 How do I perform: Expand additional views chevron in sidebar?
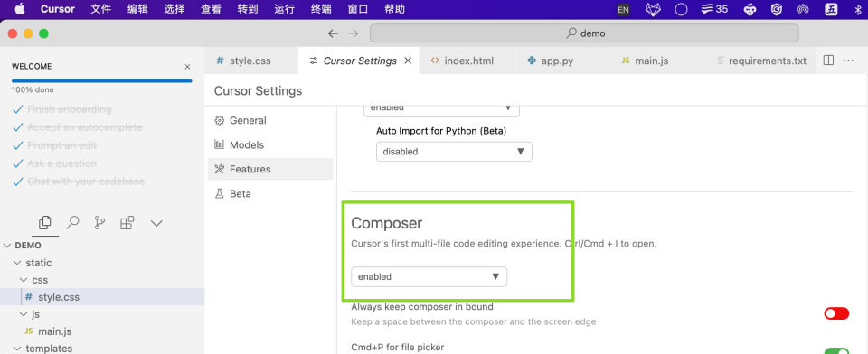click(x=156, y=223)
